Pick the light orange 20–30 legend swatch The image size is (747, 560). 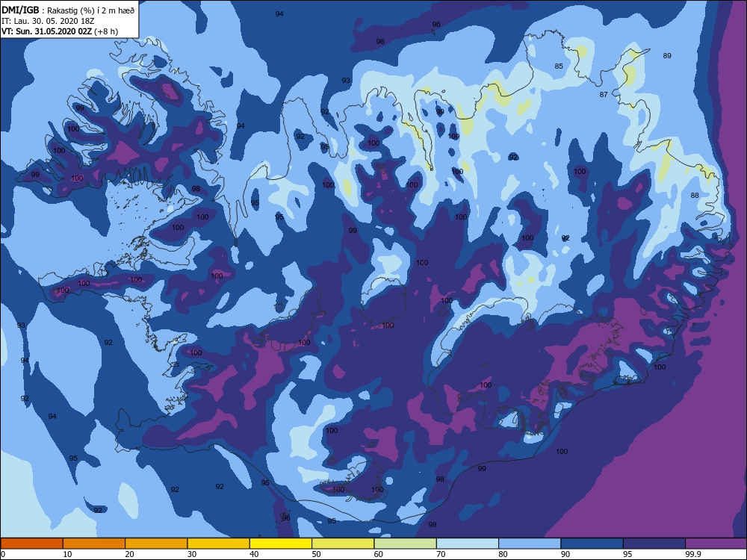pos(156,544)
